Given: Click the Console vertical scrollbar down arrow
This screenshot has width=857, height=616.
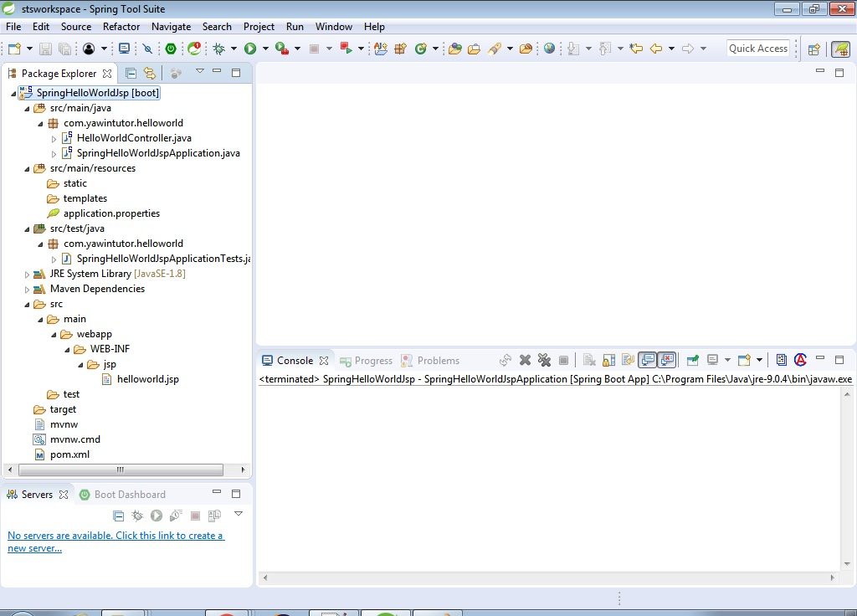Looking at the screenshot, I should coord(847,563).
